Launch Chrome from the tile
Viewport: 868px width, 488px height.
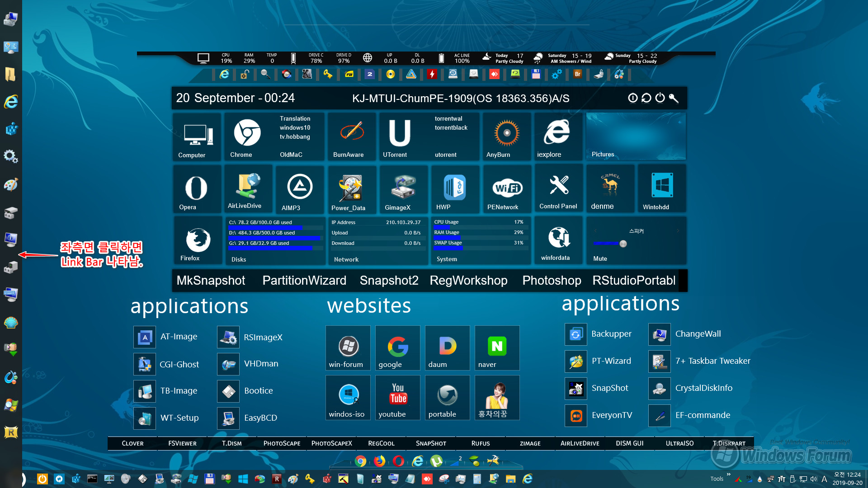pyautogui.click(x=247, y=137)
